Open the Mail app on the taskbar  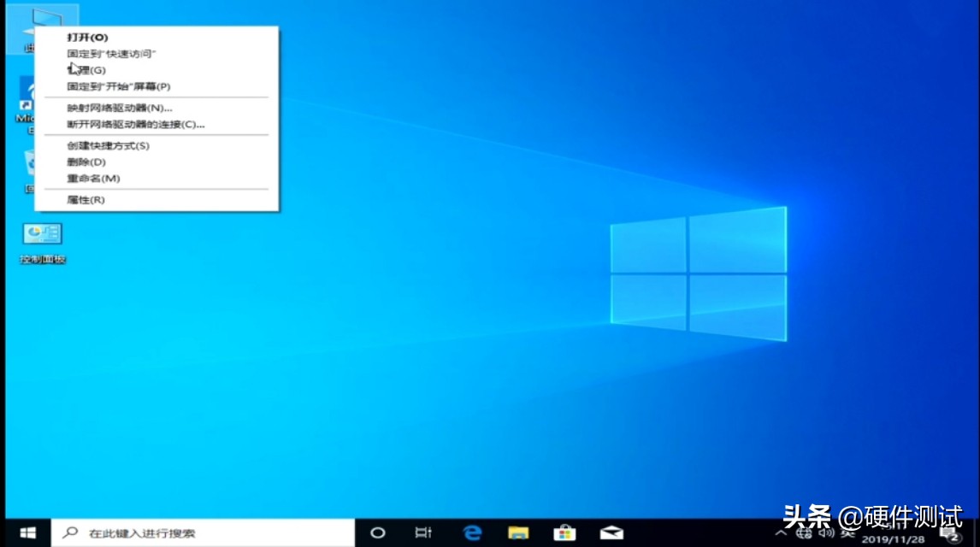610,532
